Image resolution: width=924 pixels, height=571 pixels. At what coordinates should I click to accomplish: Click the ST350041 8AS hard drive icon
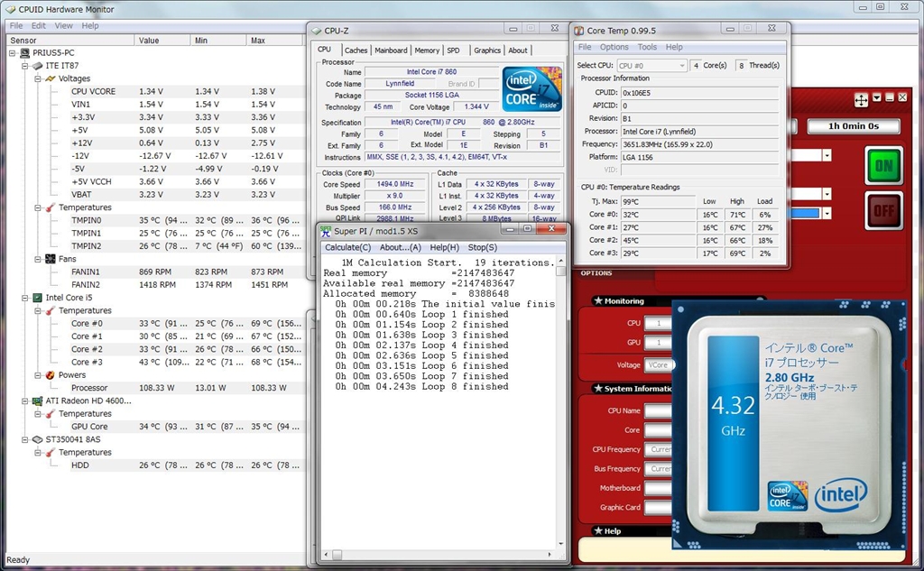(x=38, y=439)
